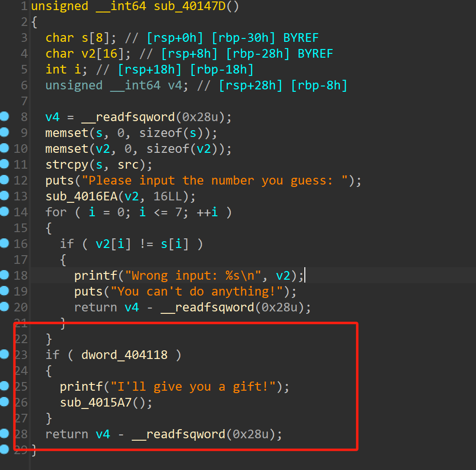Select the breakpoint marker next to line 18
Image resolution: width=476 pixels, height=470 pixels.
point(4,275)
